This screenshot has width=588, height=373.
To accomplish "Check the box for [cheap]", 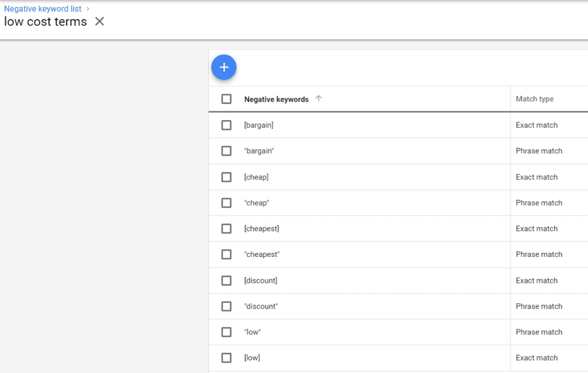I will 226,177.
